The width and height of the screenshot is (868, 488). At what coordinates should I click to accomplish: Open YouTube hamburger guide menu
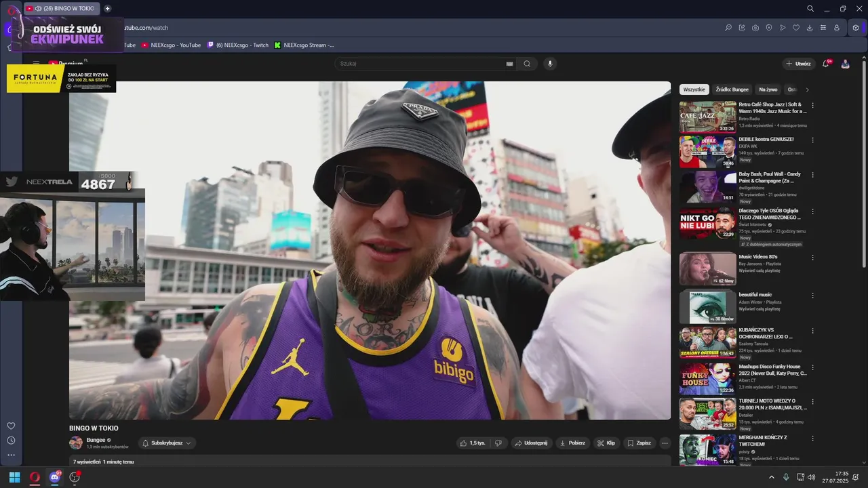click(36, 64)
